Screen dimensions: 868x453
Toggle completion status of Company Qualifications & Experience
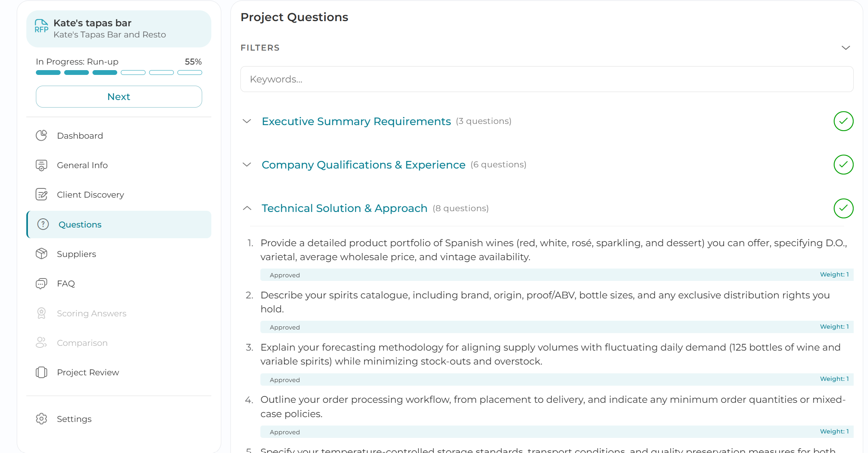[x=844, y=164]
